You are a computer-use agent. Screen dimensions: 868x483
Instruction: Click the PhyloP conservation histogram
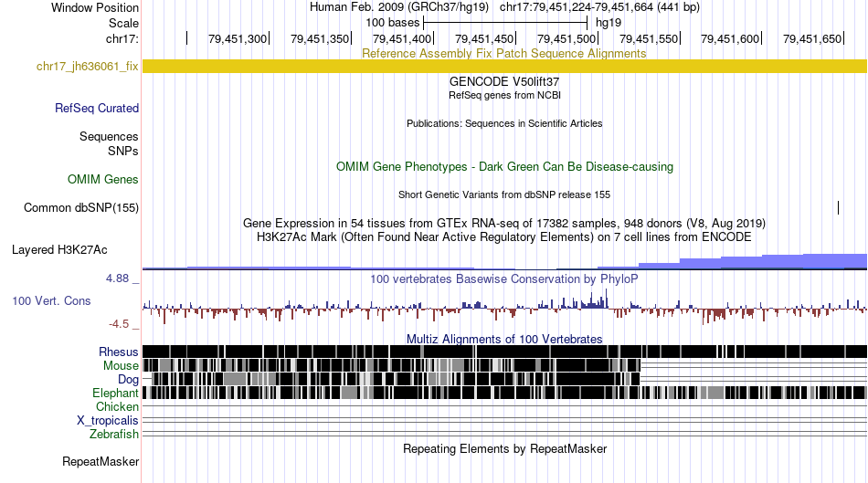pyautogui.click(x=504, y=309)
